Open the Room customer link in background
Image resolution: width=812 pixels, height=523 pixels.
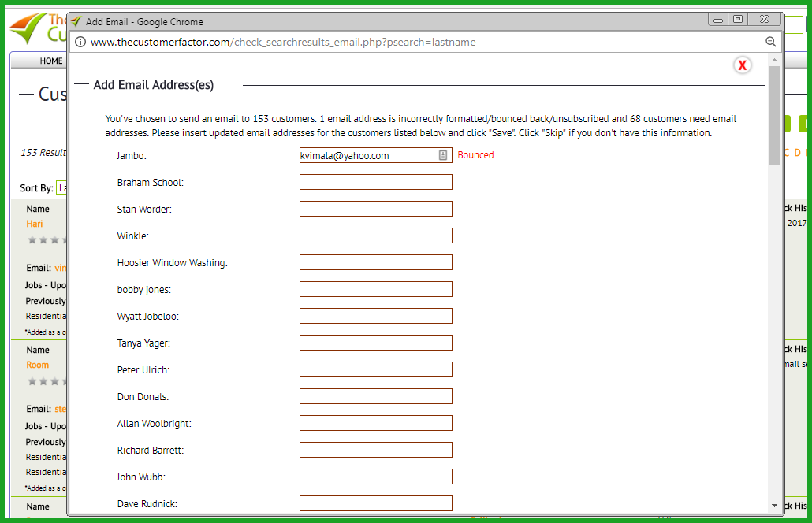point(38,365)
